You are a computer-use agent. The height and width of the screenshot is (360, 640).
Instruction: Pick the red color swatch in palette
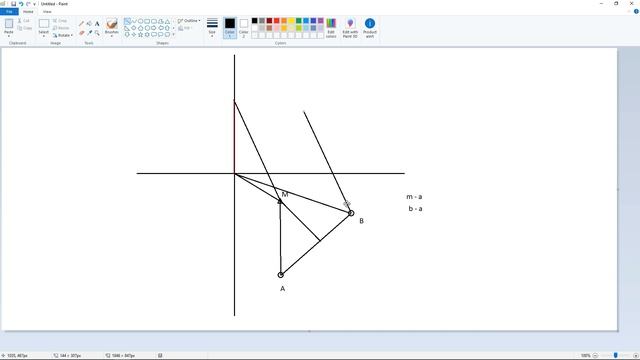pos(276,20)
